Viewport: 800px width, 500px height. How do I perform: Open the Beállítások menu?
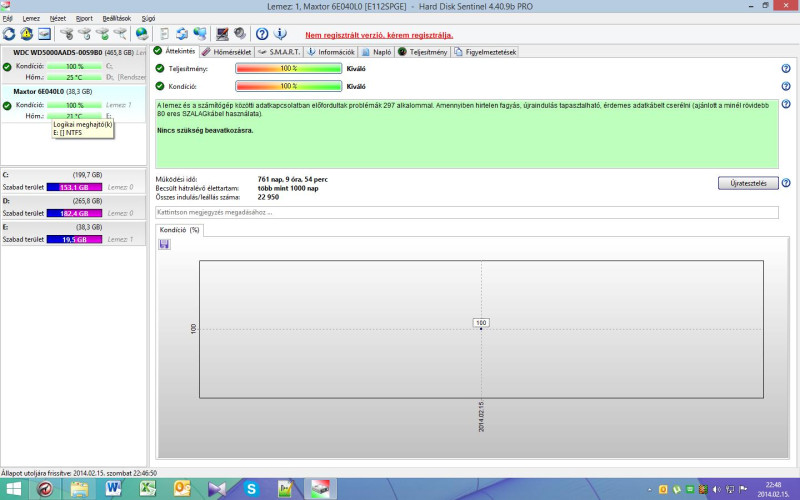coord(117,18)
